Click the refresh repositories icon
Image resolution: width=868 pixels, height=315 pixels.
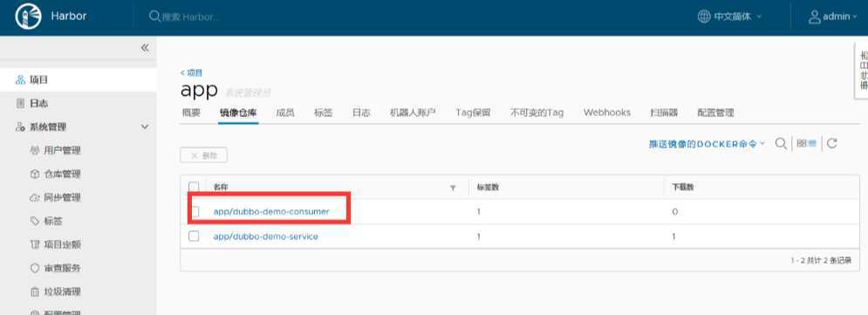pos(831,144)
